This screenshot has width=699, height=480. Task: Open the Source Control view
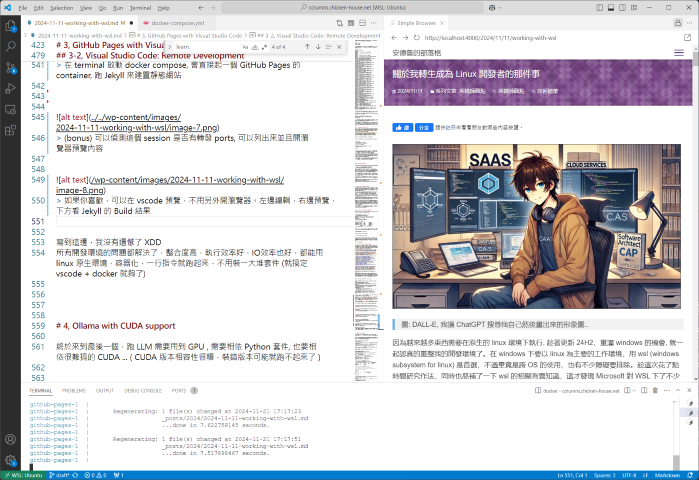pos(10,67)
